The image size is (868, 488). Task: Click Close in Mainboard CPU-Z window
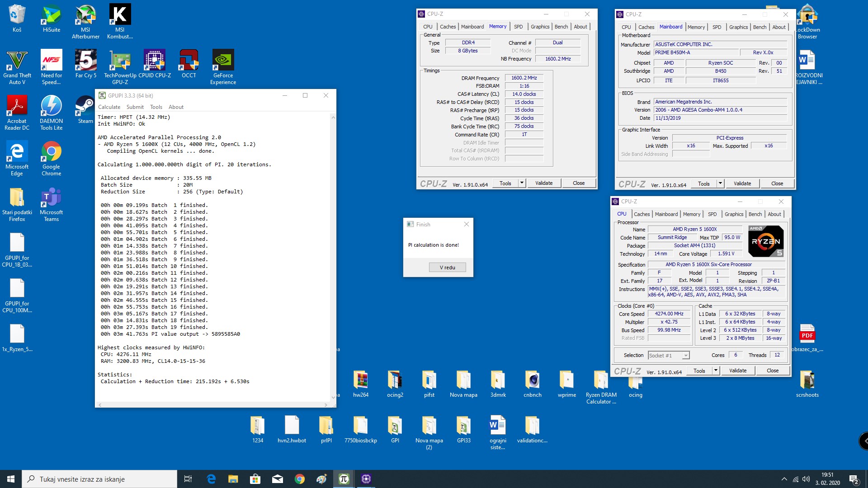(x=777, y=183)
